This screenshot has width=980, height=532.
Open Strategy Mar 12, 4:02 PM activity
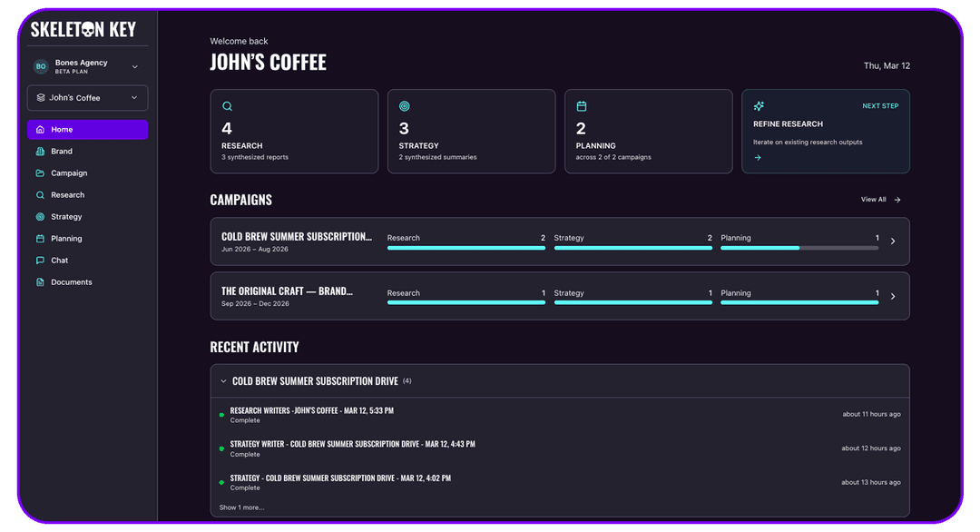(x=340, y=478)
